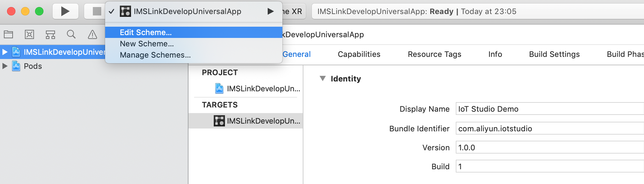Viewport: 644px width, 184px height.
Task: Click the IMSLinkDevelopUniversalApp jump bar breadcrumb
Action: click(x=323, y=34)
